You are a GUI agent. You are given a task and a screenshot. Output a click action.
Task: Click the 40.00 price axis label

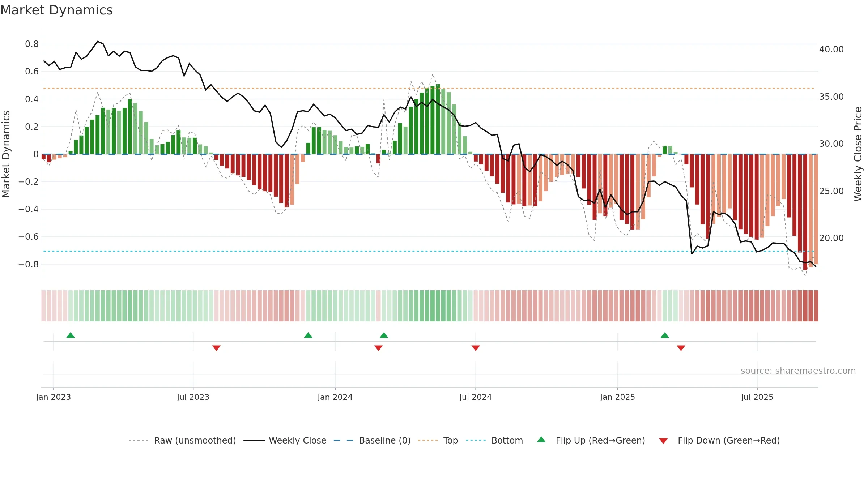pos(831,50)
